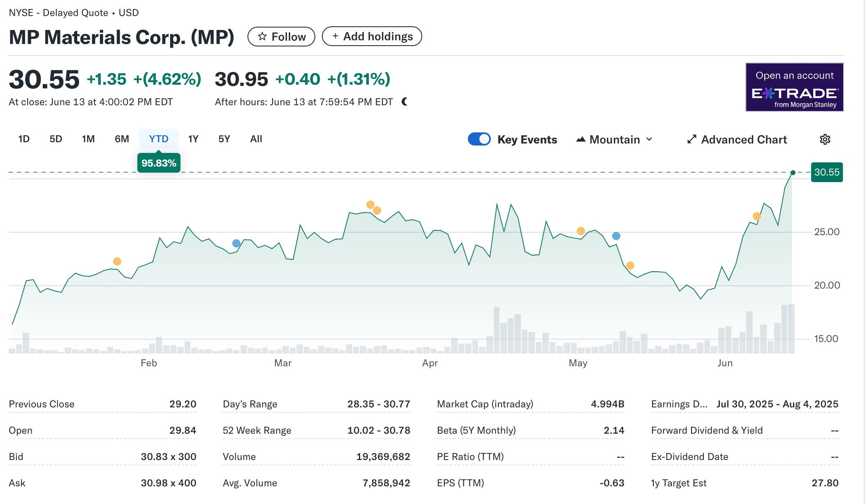
Task: Click the PE Ratio (TTM) label
Action: tap(470, 457)
